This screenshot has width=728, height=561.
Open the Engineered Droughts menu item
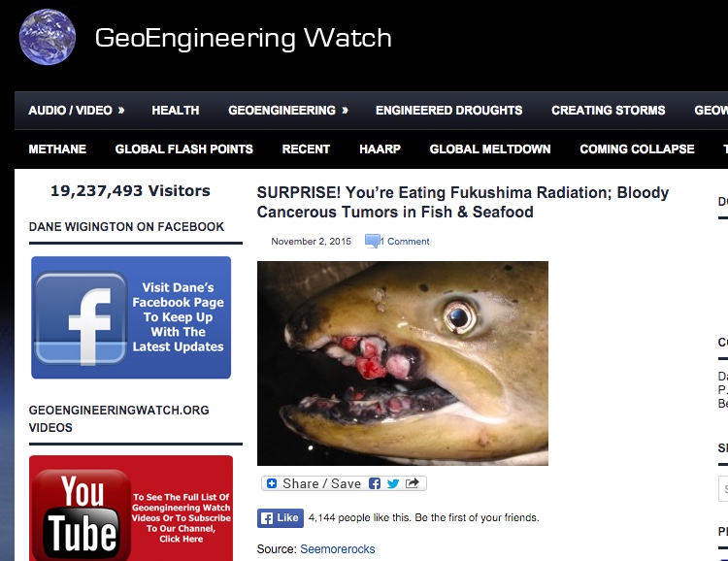(449, 110)
